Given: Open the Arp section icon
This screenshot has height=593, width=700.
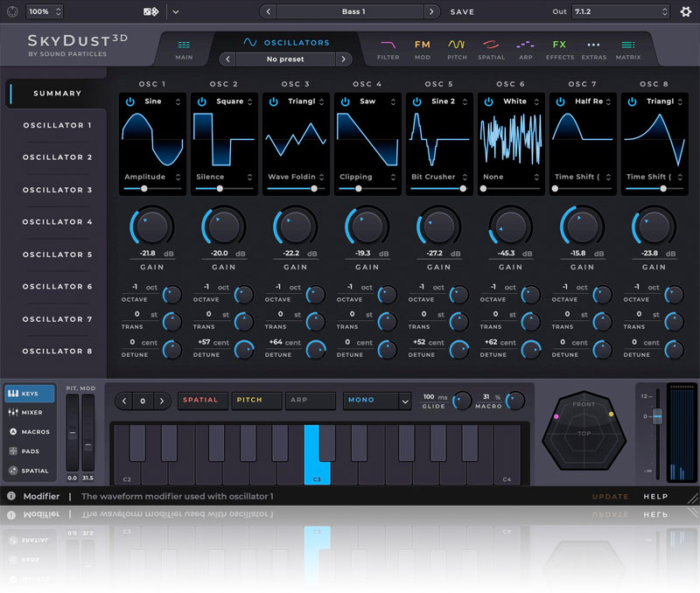Looking at the screenshot, I should click(525, 49).
